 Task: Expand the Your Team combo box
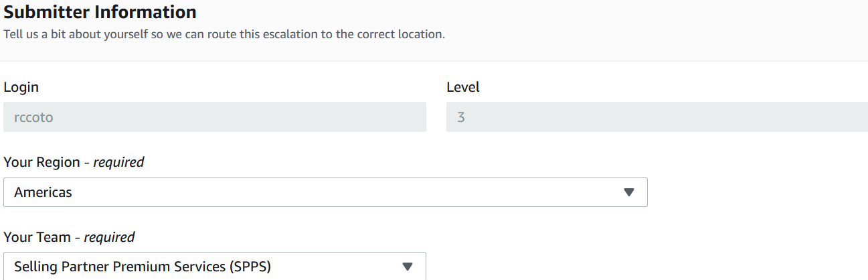pos(214,267)
